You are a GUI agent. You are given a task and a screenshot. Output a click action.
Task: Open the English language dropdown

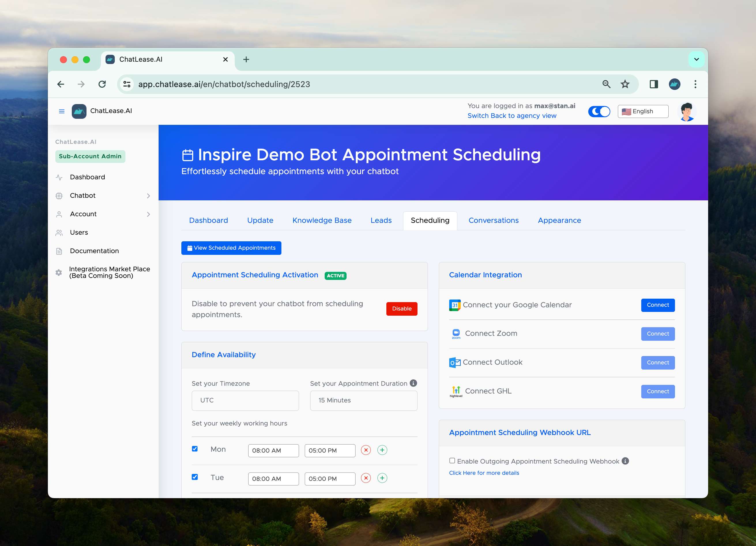click(x=643, y=112)
